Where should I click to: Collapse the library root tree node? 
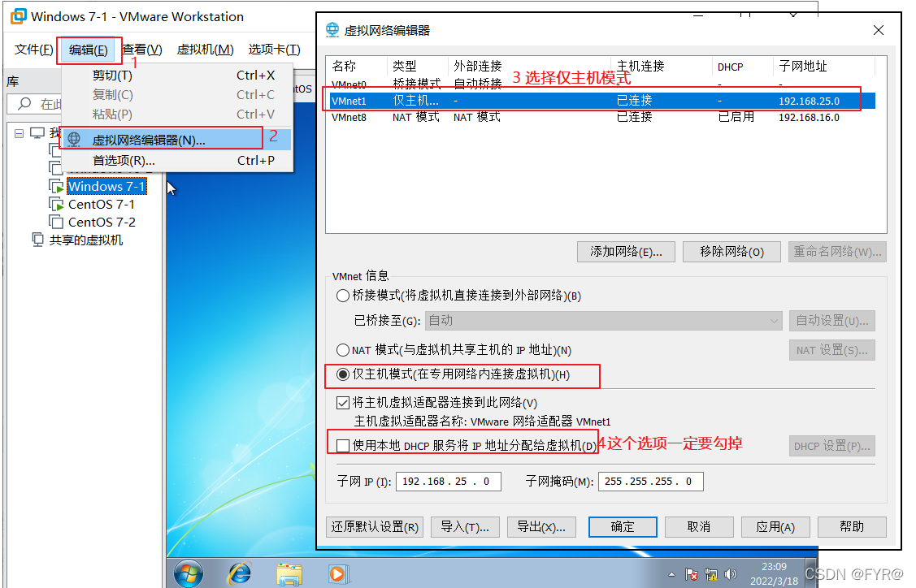click(x=20, y=134)
